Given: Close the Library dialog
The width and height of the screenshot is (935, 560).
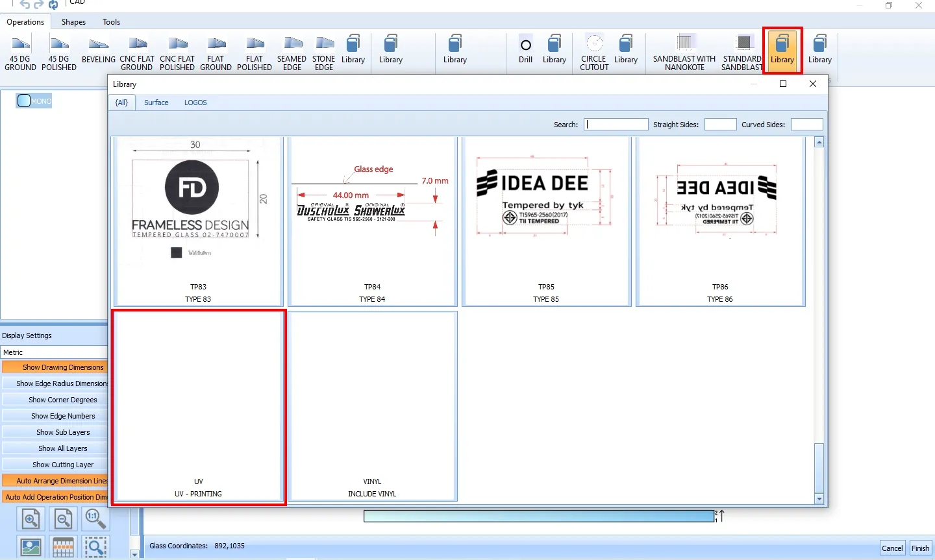Looking at the screenshot, I should [x=813, y=84].
